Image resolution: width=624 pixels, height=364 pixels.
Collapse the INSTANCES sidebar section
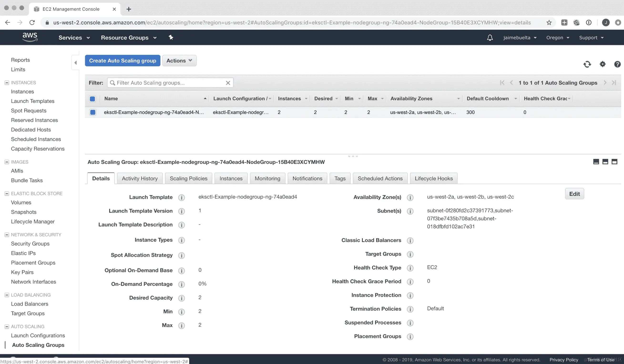(7, 83)
